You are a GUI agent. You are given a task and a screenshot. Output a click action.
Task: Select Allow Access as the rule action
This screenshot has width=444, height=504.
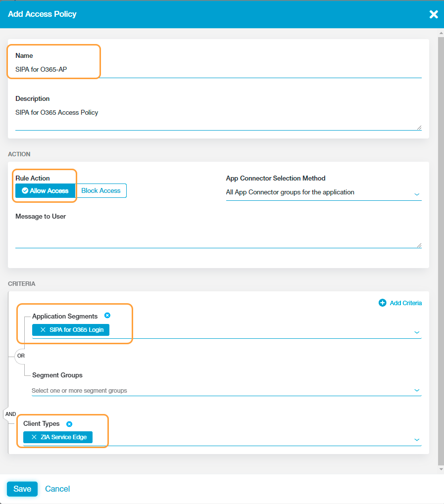click(x=45, y=190)
